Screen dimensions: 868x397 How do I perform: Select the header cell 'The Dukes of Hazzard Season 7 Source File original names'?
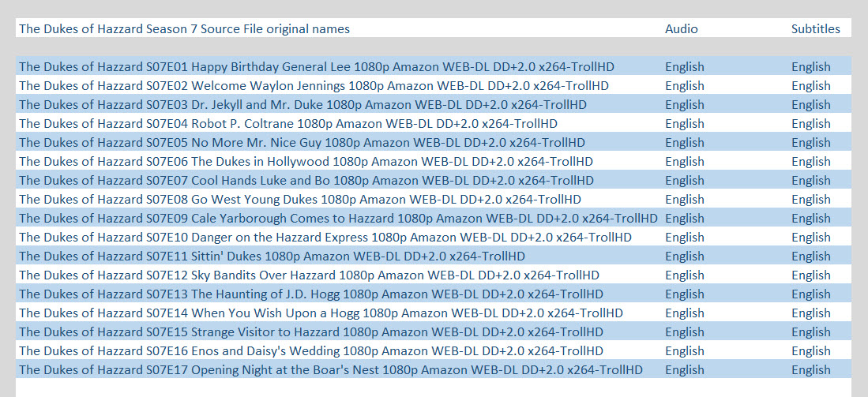184,28
